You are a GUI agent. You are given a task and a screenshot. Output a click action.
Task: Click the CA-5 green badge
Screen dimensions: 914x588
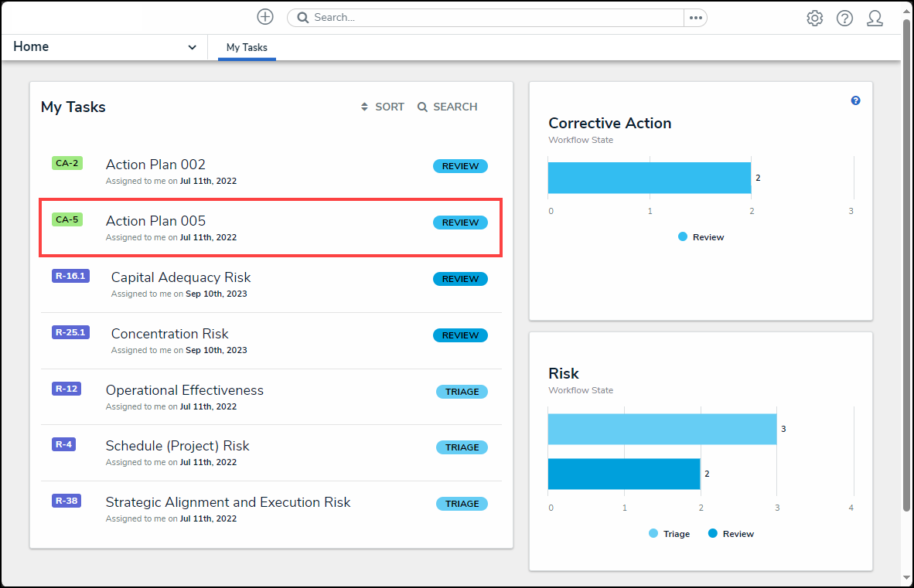tap(67, 219)
